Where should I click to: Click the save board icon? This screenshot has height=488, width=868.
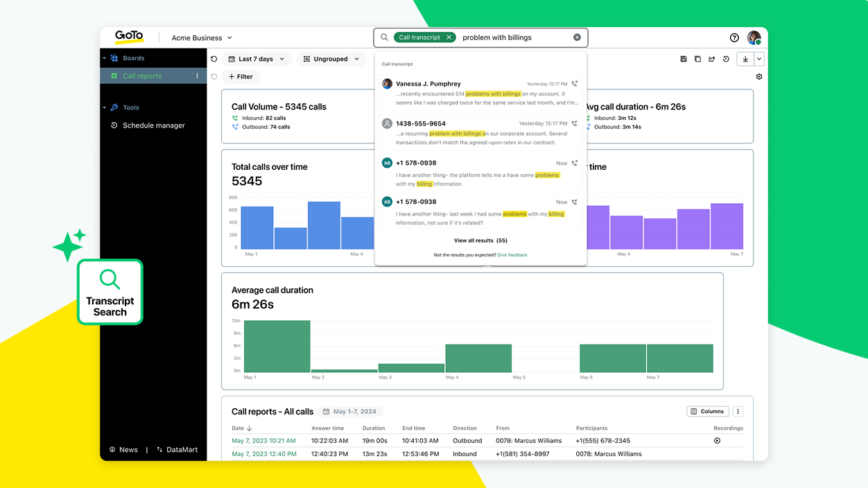pyautogui.click(x=684, y=59)
